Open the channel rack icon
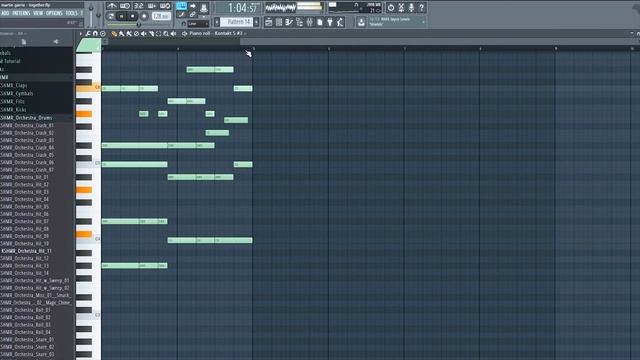 click(279, 22)
